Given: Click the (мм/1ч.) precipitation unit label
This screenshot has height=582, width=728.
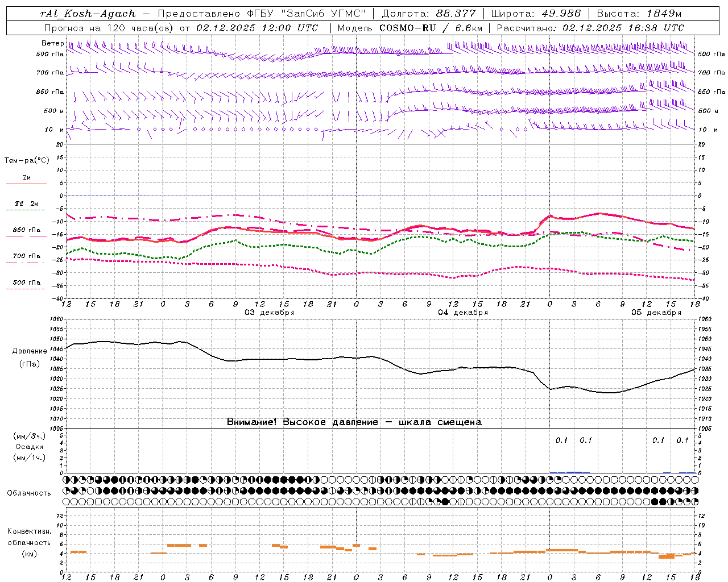Looking at the screenshot, I should pyautogui.click(x=30, y=458).
